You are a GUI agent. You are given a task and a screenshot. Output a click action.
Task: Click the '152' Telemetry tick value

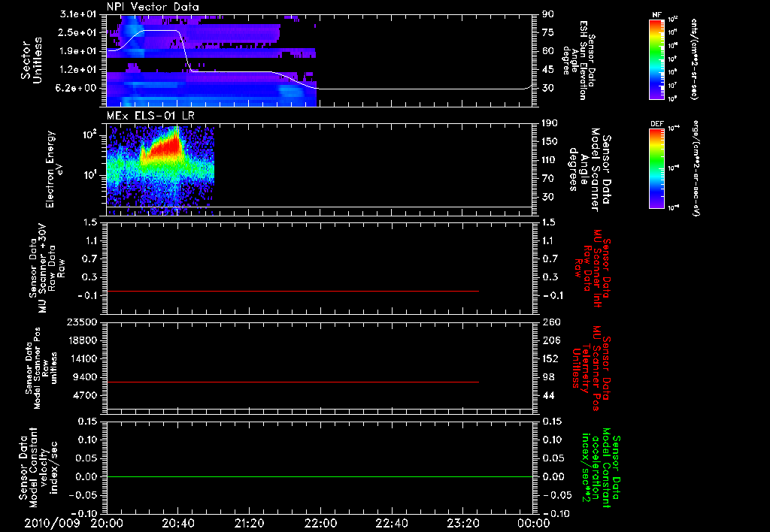pos(551,358)
